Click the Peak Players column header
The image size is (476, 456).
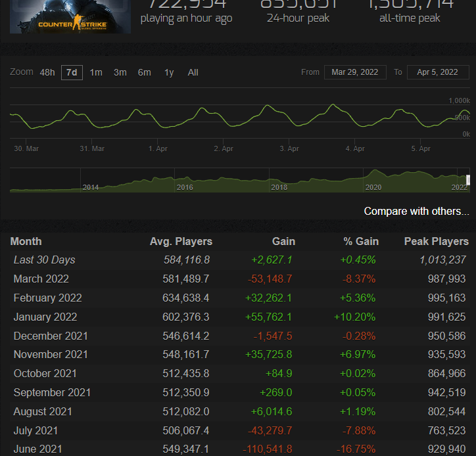(436, 241)
